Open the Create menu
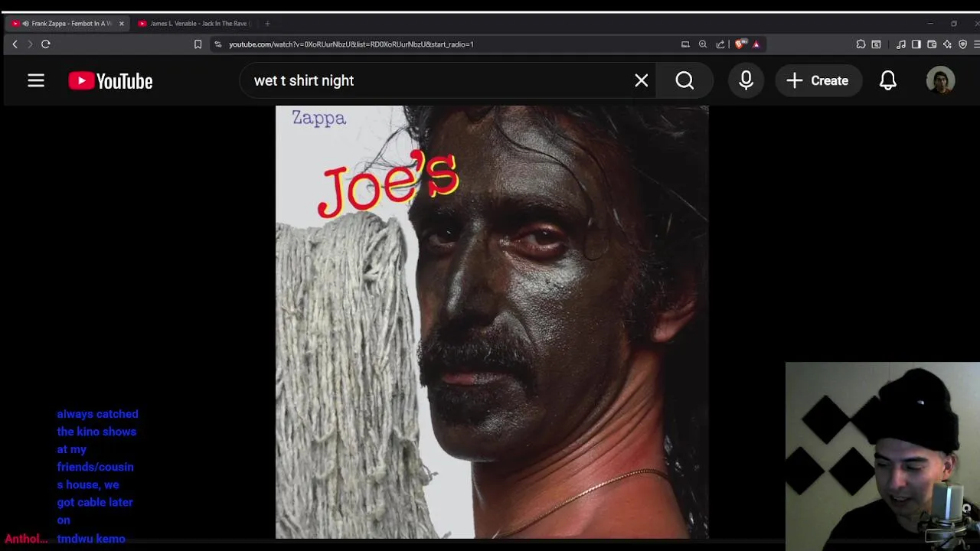Viewport: 980px width, 551px height. [x=818, y=80]
